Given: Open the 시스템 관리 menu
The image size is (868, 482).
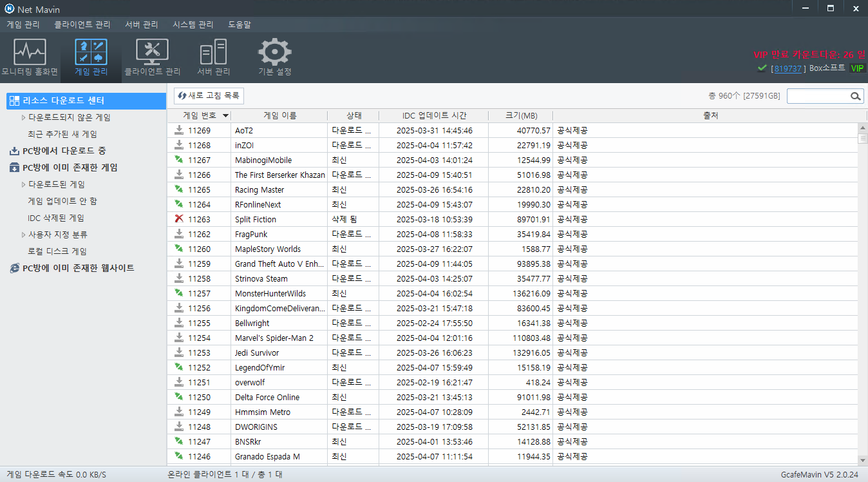Looking at the screenshot, I should point(193,24).
